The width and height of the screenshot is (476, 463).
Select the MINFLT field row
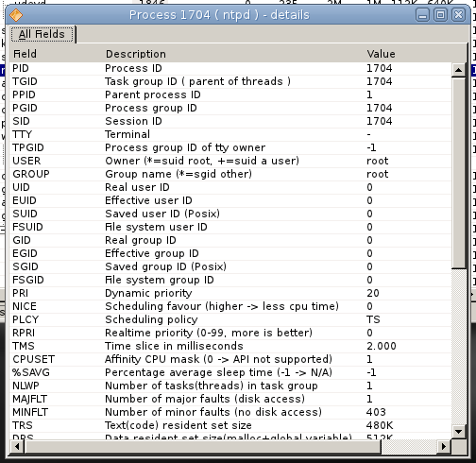pyautogui.click(x=230, y=412)
